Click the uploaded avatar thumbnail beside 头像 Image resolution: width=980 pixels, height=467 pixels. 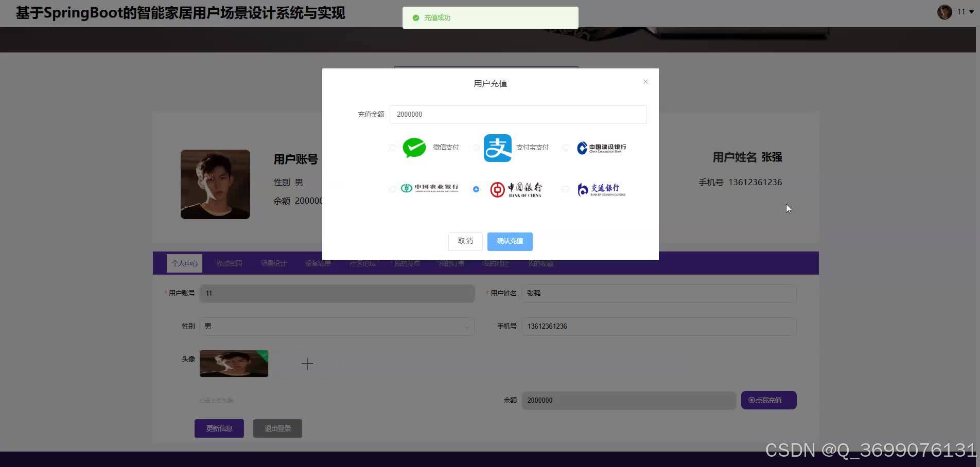[x=234, y=364]
